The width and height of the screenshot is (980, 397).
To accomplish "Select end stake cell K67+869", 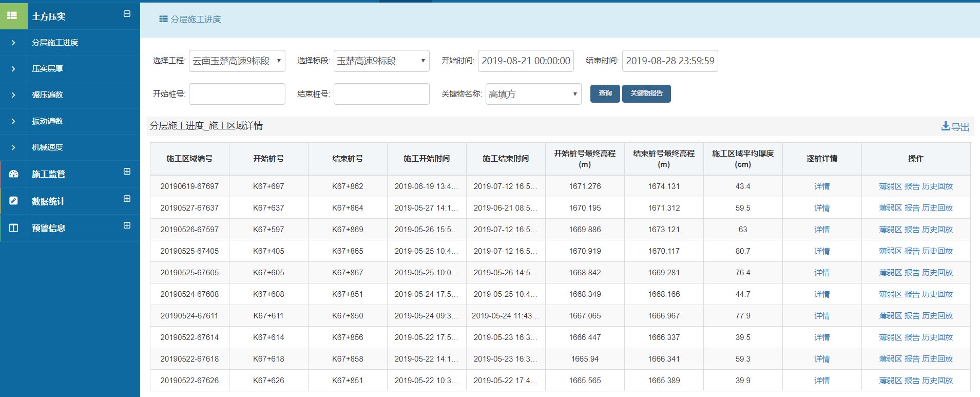I will (x=348, y=230).
